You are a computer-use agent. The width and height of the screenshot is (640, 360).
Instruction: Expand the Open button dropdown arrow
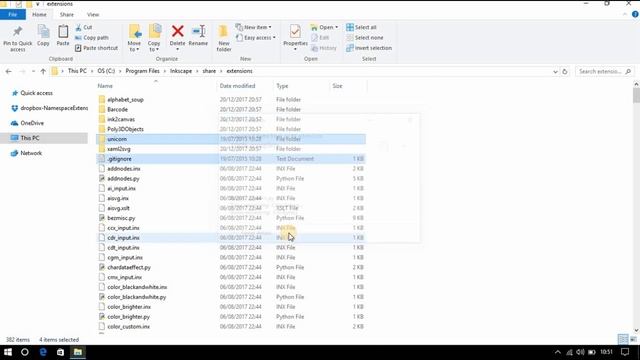pyautogui.click(x=336, y=27)
